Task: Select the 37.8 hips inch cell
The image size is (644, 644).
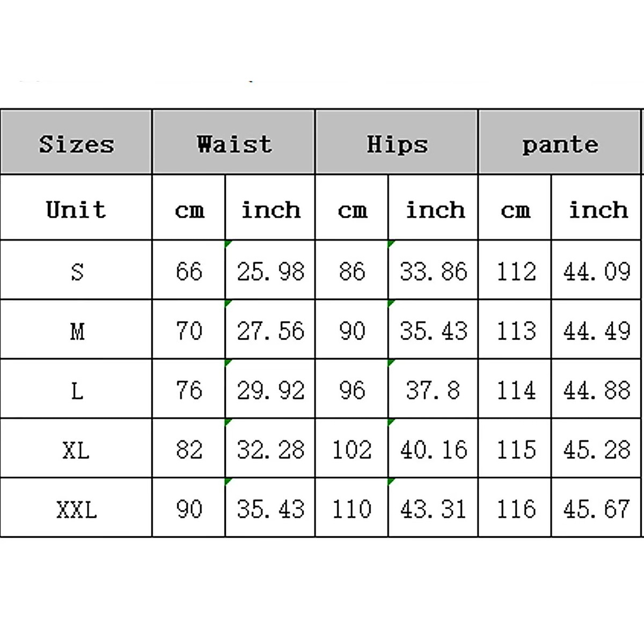Action: click(x=433, y=390)
